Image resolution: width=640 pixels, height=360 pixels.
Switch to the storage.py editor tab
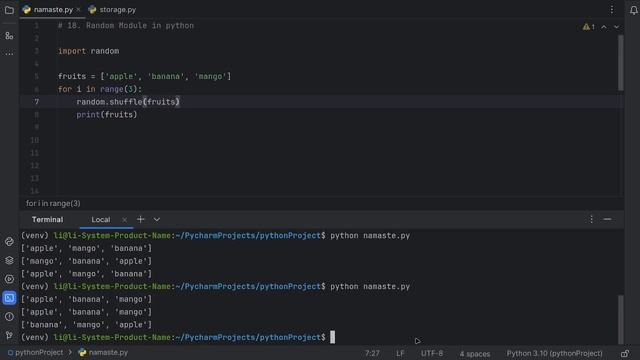click(x=112, y=9)
